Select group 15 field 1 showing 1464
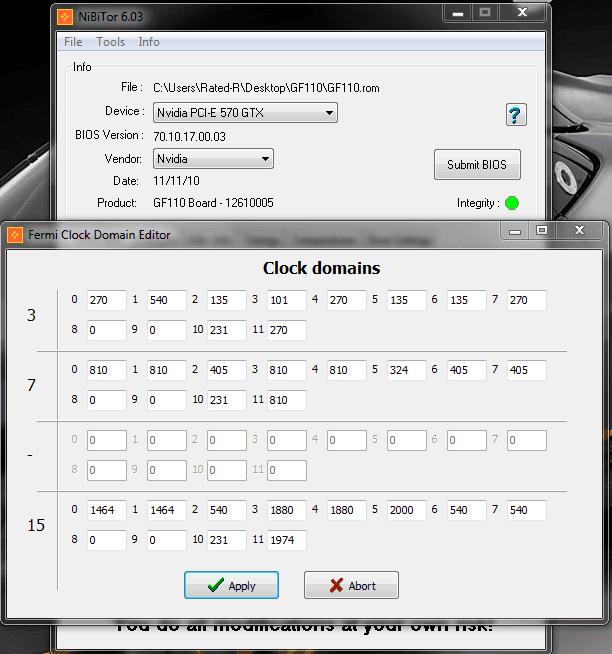Viewport: 612px width, 654px height. pos(167,510)
